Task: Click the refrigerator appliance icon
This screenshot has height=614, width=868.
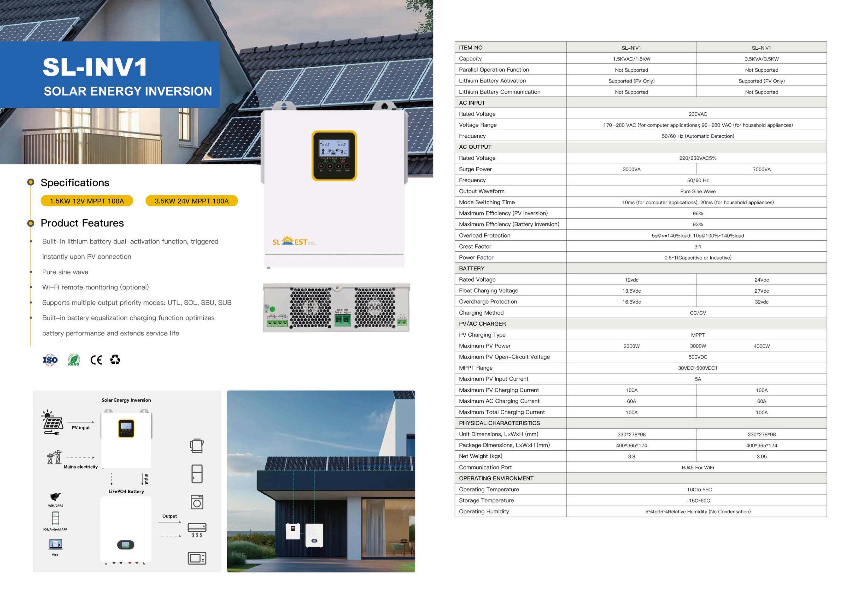Action: point(197,474)
